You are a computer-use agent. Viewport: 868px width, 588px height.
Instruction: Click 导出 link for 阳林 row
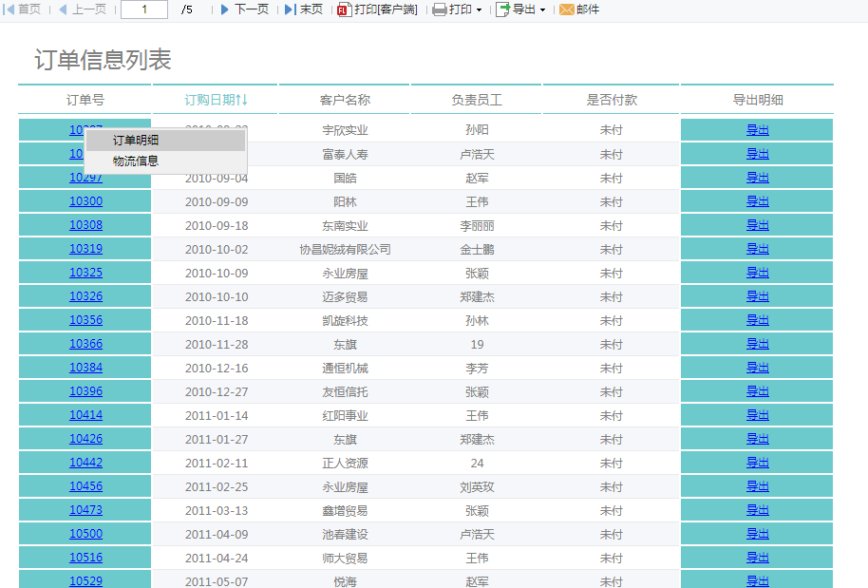pyautogui.click(x=757, y=201)
